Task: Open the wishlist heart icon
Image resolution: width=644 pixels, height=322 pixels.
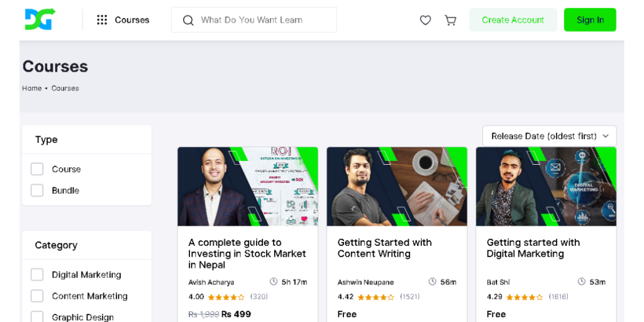Action: click(x=426, y=20)
